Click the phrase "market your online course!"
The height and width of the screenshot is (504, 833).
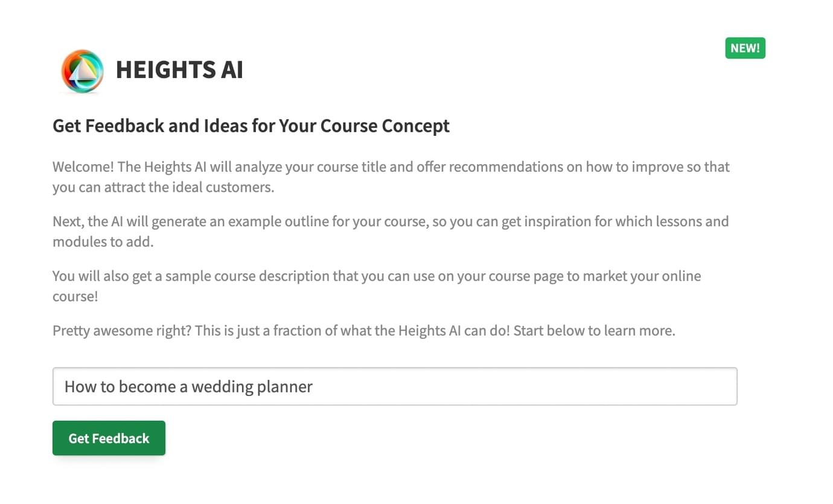point(377,286)
